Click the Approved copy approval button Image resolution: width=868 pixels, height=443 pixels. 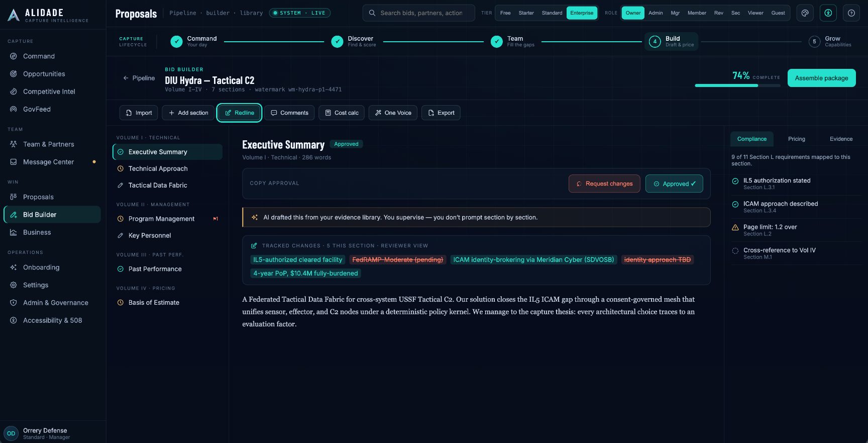pyautogui.click(x=674, y=184)
